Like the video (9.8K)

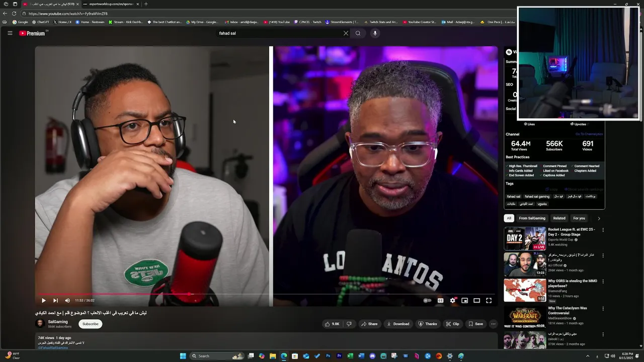(332, 324)
